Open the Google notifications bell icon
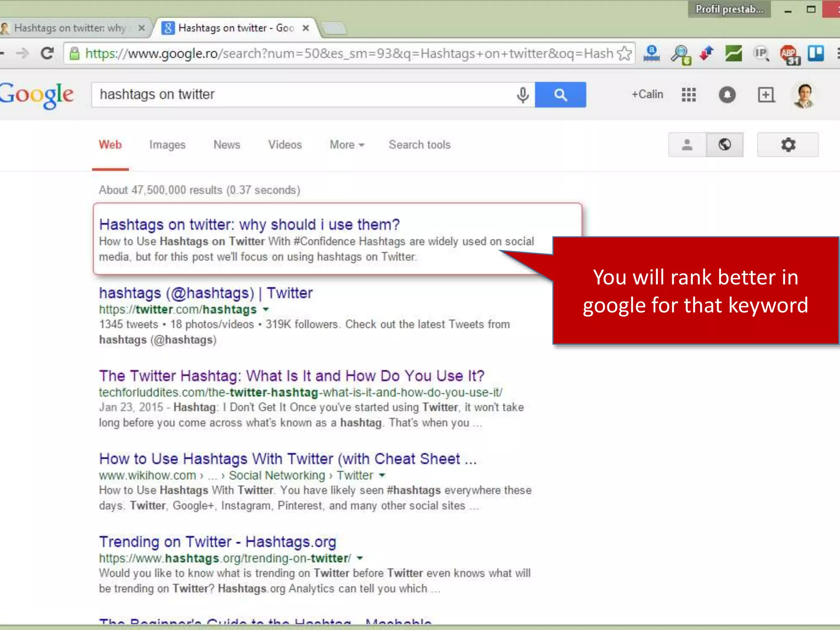Image resolution: width=840 pixels, height=630 pixels. pos(727,95)
